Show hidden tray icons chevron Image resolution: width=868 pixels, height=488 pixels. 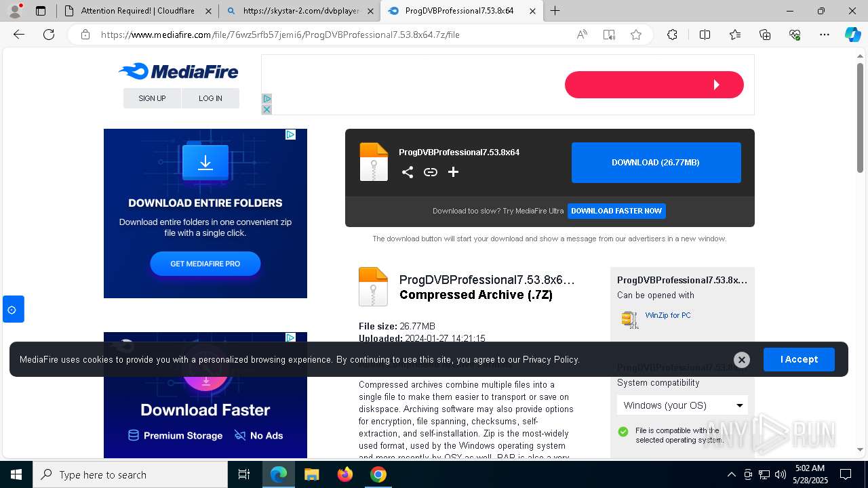[x=731, y=474]
